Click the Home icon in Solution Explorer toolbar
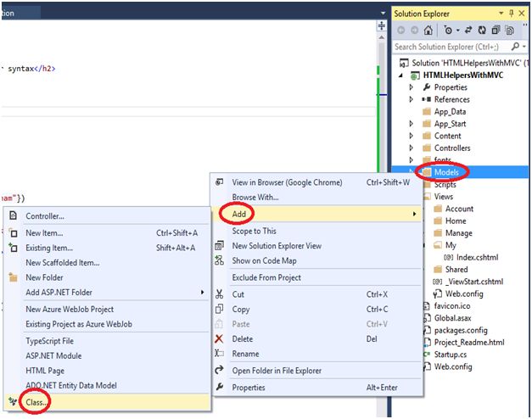Viewport: 532px width, 419px height. coord(428,31)
